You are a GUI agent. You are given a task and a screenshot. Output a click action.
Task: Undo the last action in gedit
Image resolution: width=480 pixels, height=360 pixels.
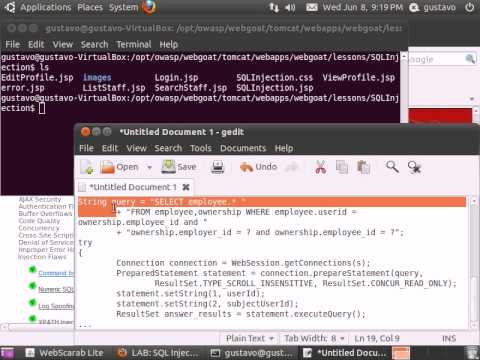pyautogui.click(x=258, y=167)
